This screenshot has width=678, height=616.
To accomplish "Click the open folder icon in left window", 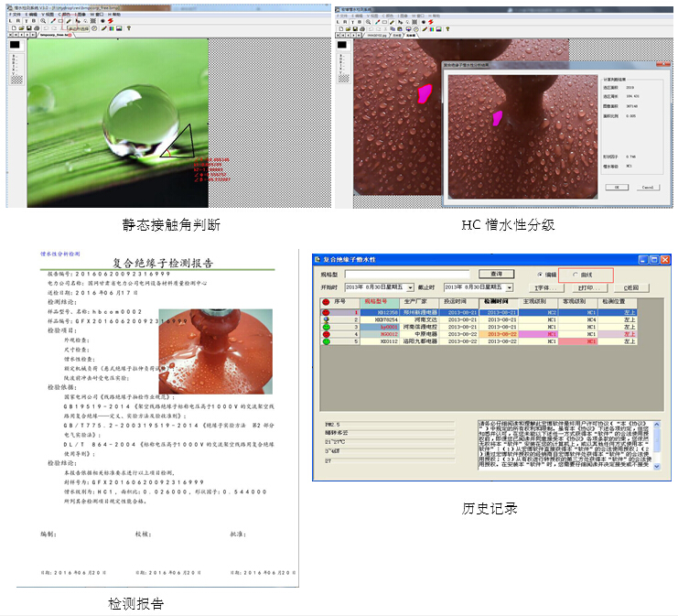I will click(x=21, y=27).
